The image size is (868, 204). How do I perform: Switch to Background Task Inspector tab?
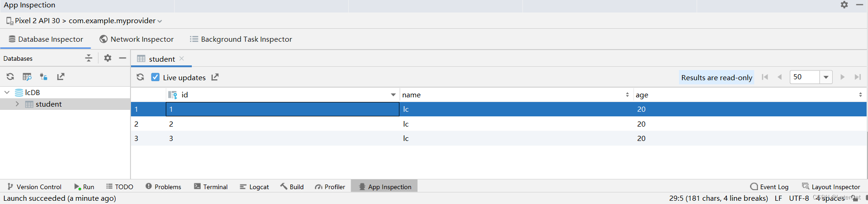241,39
